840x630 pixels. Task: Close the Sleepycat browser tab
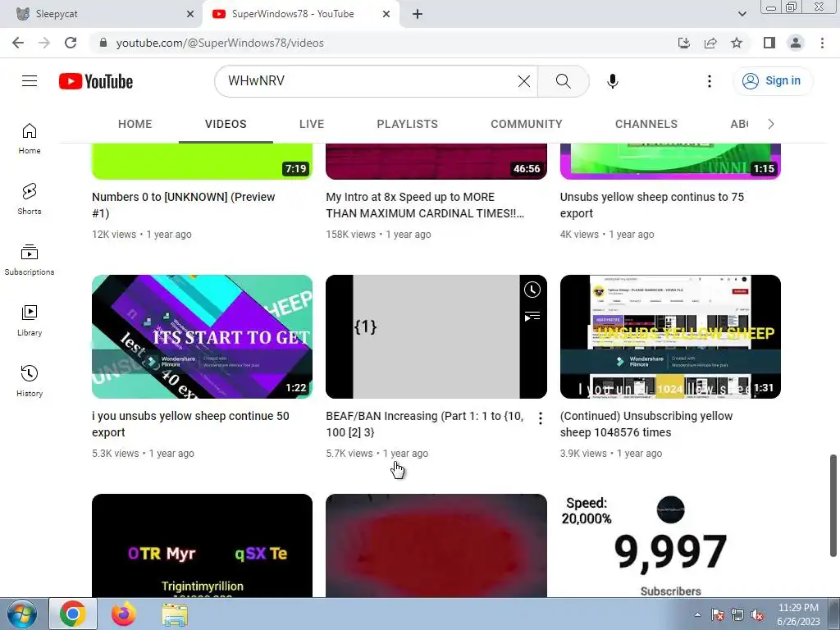[x=190, y=14]
